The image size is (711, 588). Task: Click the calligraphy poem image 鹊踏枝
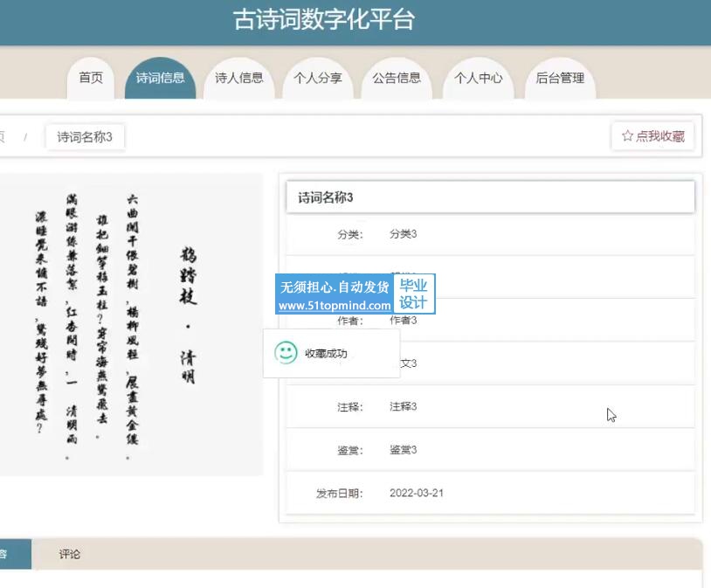pyautogui.click(x=131, y=324)
